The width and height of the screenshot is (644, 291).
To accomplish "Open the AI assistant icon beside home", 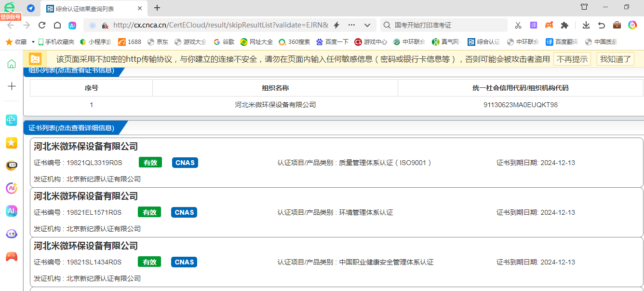I will 72,25.
